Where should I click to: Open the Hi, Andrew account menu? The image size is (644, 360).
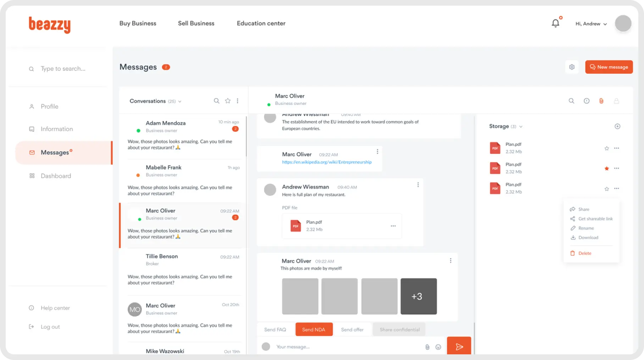point(591,24)
